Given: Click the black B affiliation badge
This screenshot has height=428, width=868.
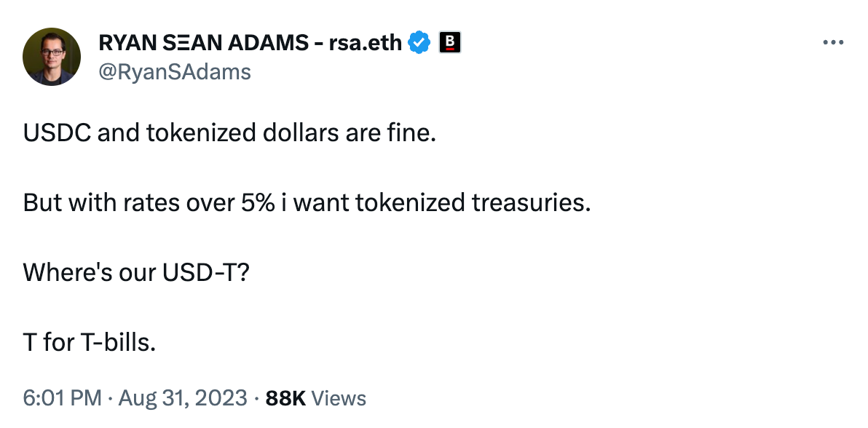Looking at the screenshot, I should click(450, 44).
